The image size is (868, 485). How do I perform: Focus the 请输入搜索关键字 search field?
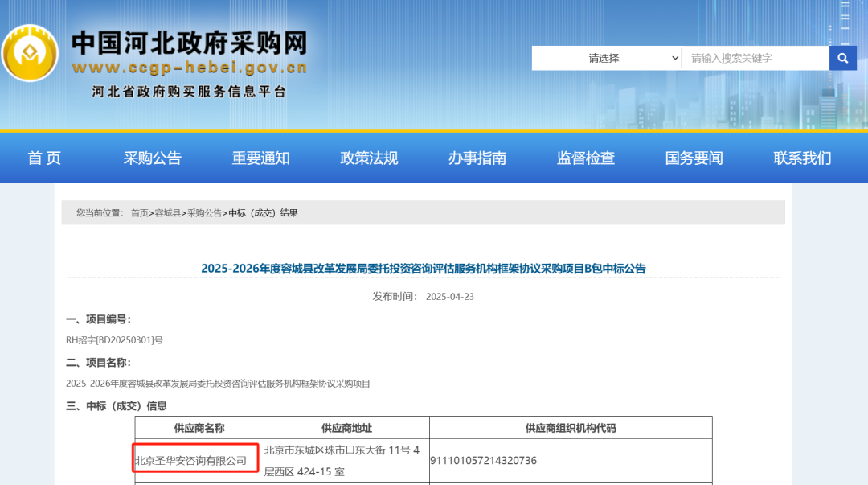pos(755,58)
